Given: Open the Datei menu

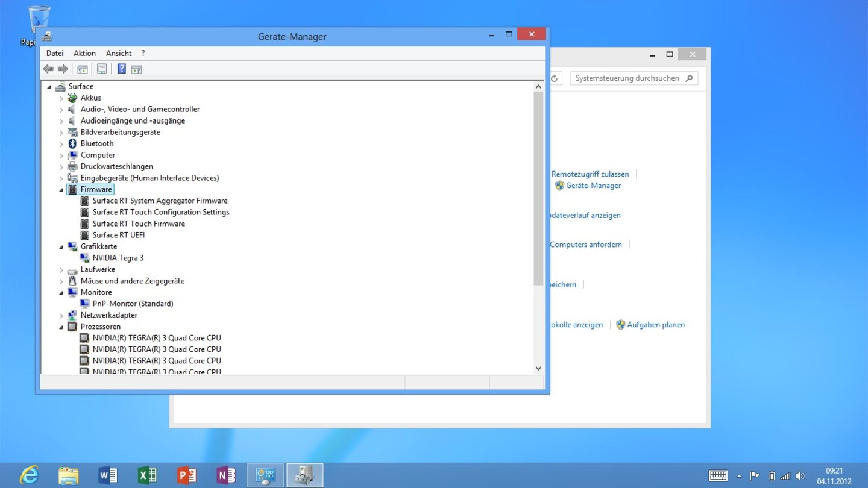Looking at the screenshot, I should [55, 53].
